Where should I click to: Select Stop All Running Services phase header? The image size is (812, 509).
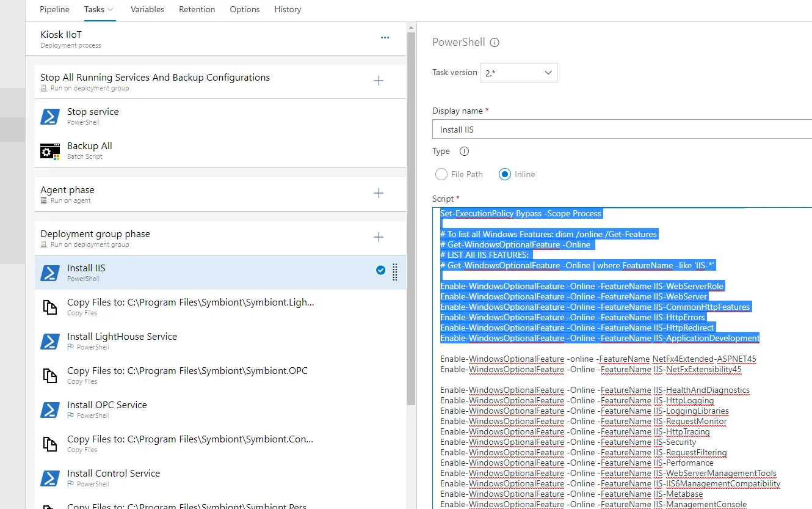click(x=221, y=82)
